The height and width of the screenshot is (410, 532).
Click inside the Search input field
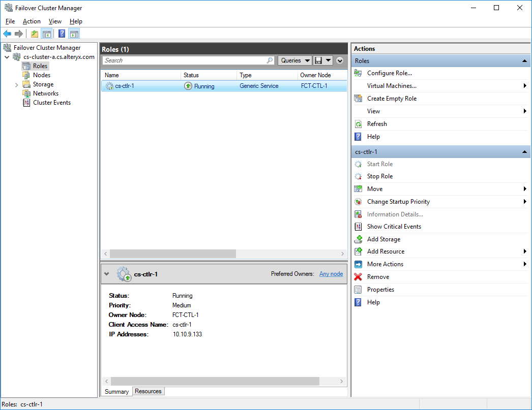click(x=178, y=60)
